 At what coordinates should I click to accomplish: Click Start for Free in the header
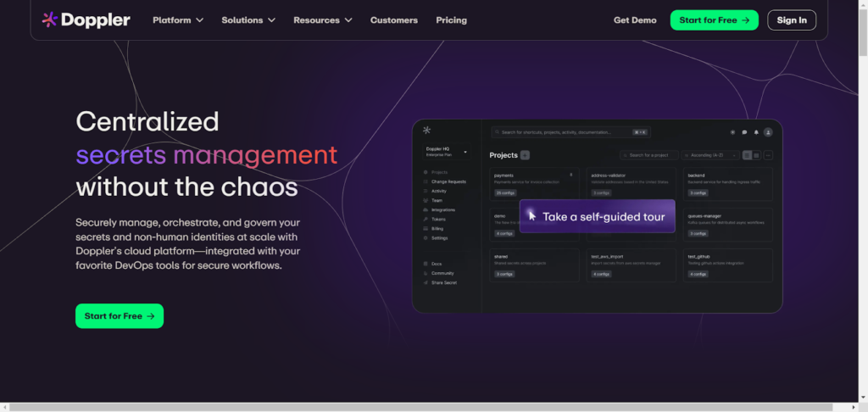[714, 20]
